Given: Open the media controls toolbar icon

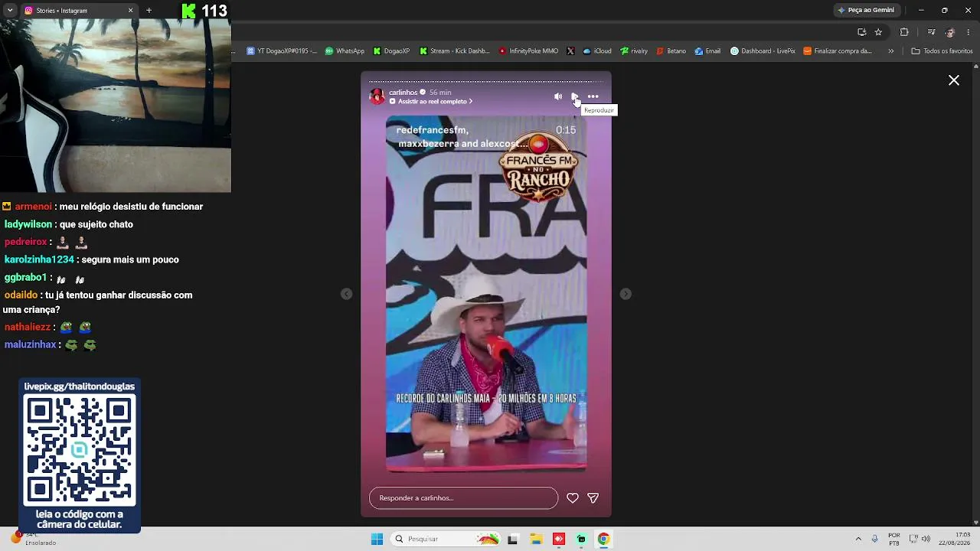Looking at the screenshot, I should click(931, 32).
